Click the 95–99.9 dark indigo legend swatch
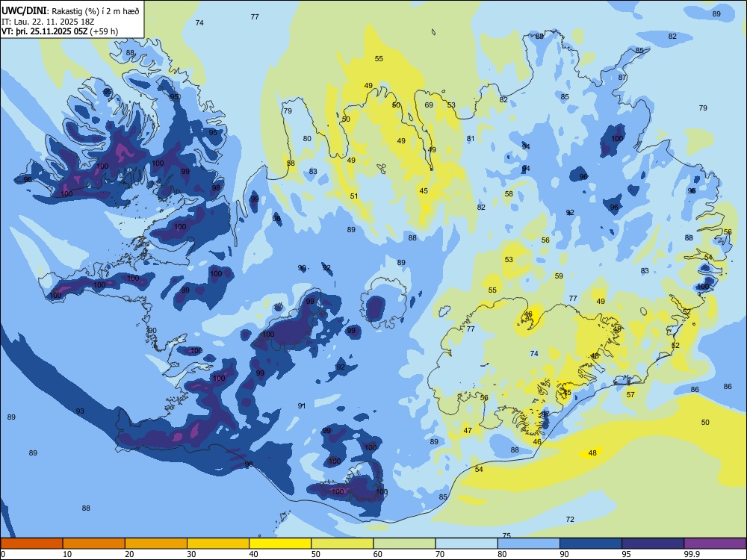Screen dimensions: 747x560 653,544
